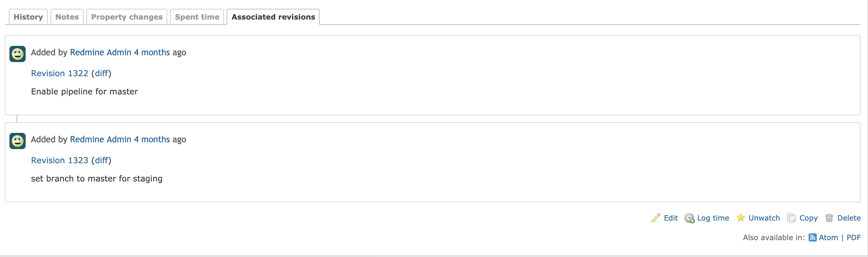Switch to the History tab
This screenshot has width=868, height=257.
(28, 17)
